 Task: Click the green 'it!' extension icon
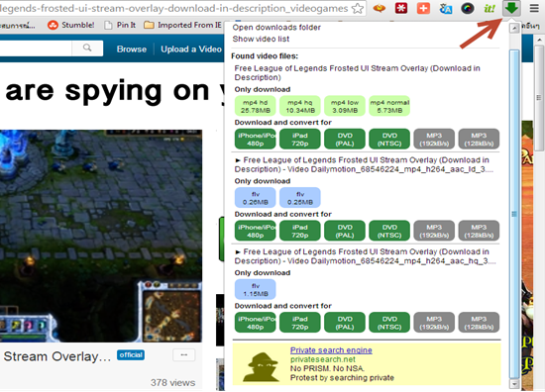pos(490,8)
